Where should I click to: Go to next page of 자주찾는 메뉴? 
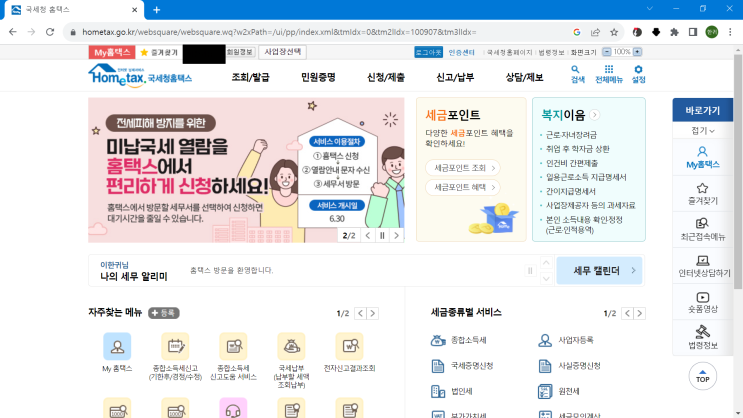tap(373, 313)
